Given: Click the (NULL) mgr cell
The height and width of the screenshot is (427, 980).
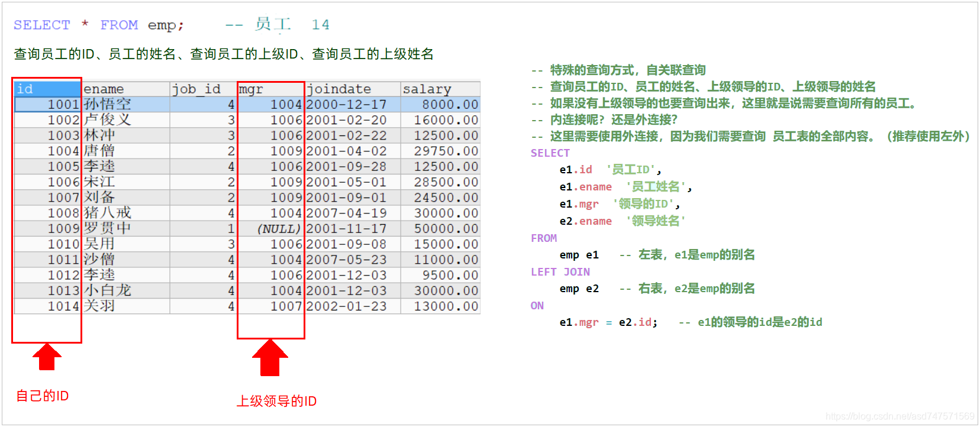Looking at the screenshot, I should tap(270, 228).
